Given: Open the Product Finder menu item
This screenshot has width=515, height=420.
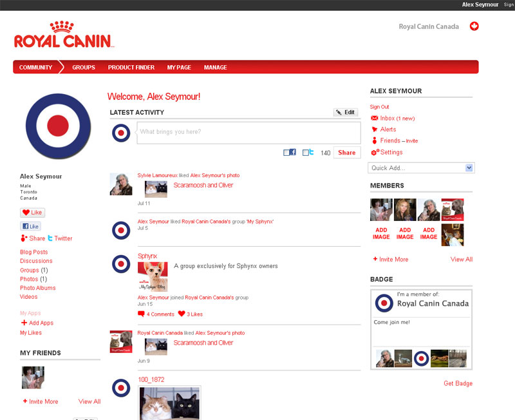Looking at the screenshot, I should 131,67.
